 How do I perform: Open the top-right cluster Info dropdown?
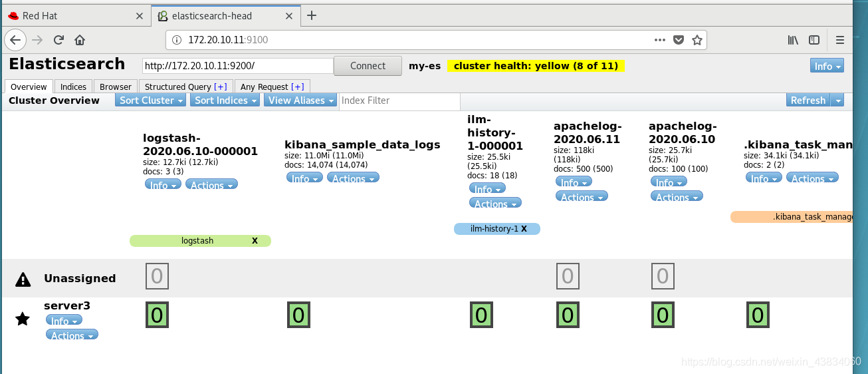[827, 66]
